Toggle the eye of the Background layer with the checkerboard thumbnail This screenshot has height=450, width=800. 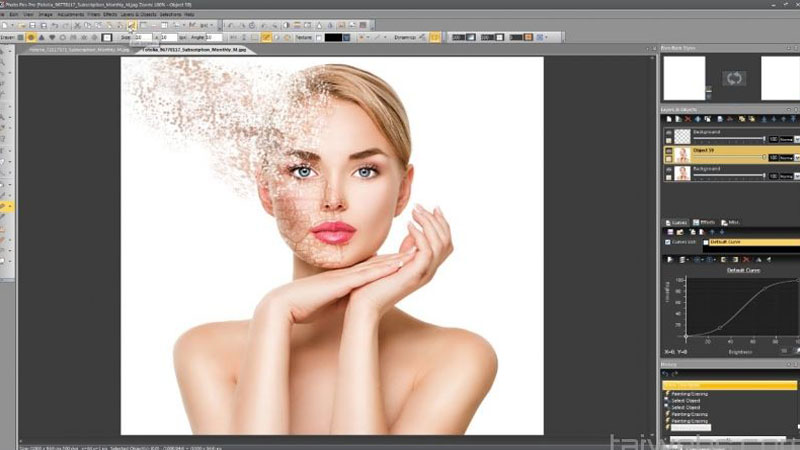668,133
